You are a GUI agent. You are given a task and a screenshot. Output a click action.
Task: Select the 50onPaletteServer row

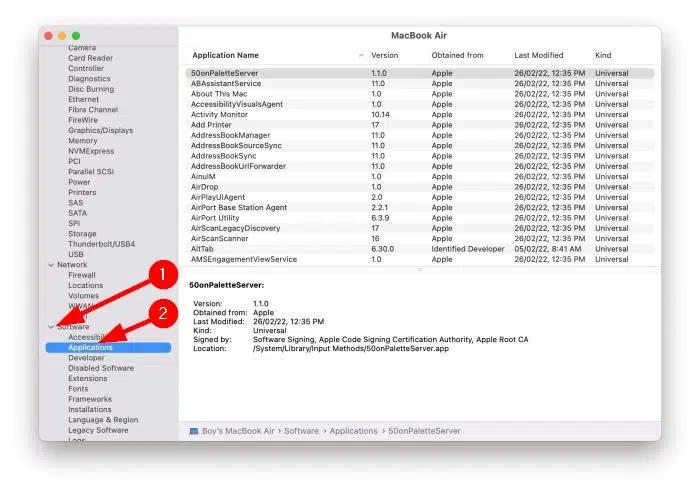(420, 73)
